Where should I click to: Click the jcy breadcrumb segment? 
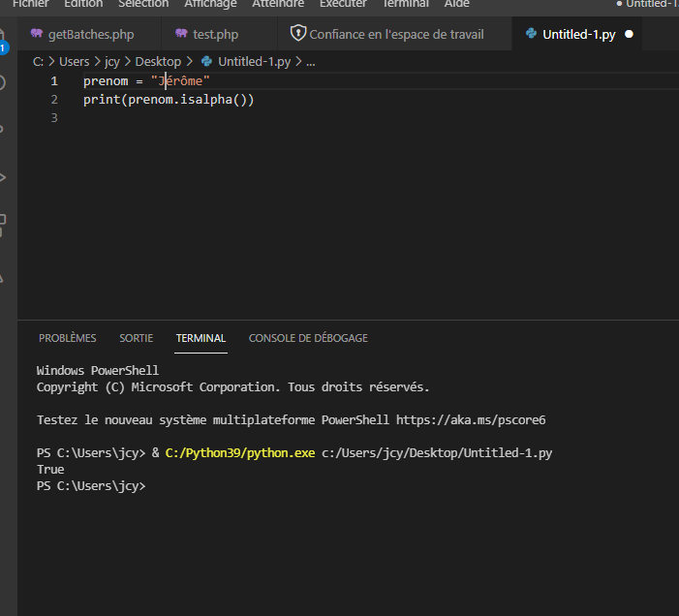[x=112, y=62]
